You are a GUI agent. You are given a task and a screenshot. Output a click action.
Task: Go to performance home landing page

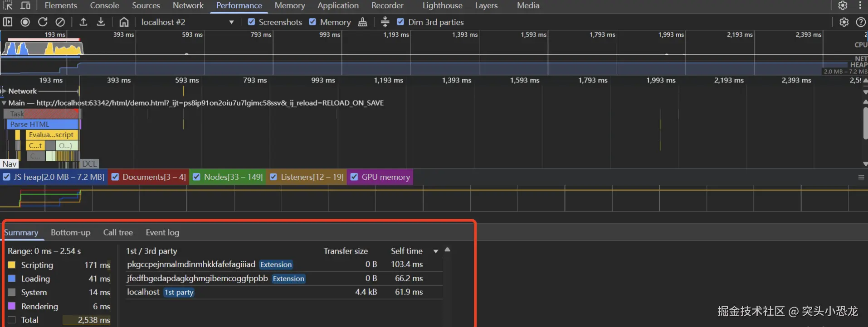tap(124, 22)
